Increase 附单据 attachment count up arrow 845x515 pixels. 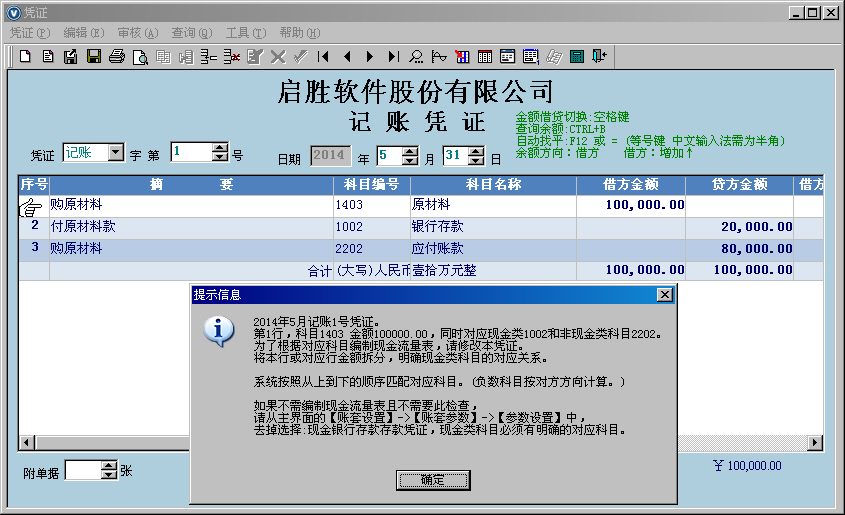click(x=109, y=465)
